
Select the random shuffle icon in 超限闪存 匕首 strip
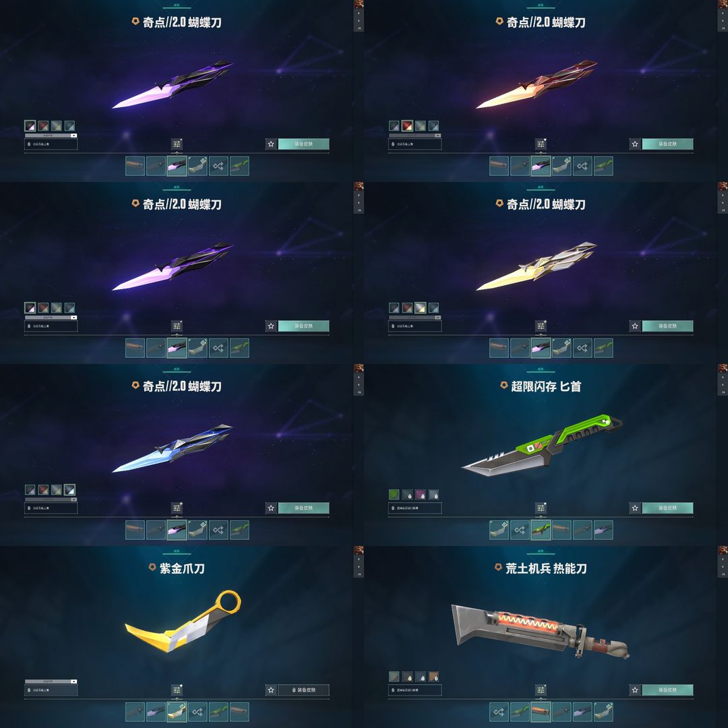pos(520,530)
